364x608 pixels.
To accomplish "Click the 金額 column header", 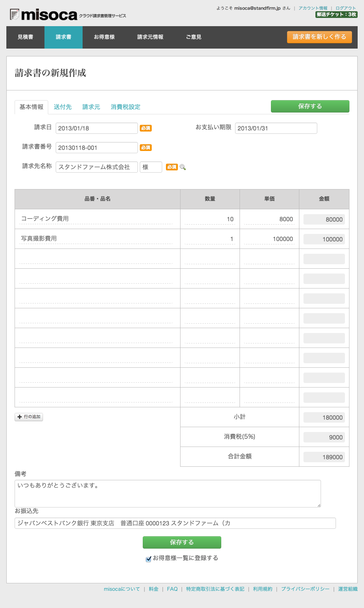I will tap(324, 199).
